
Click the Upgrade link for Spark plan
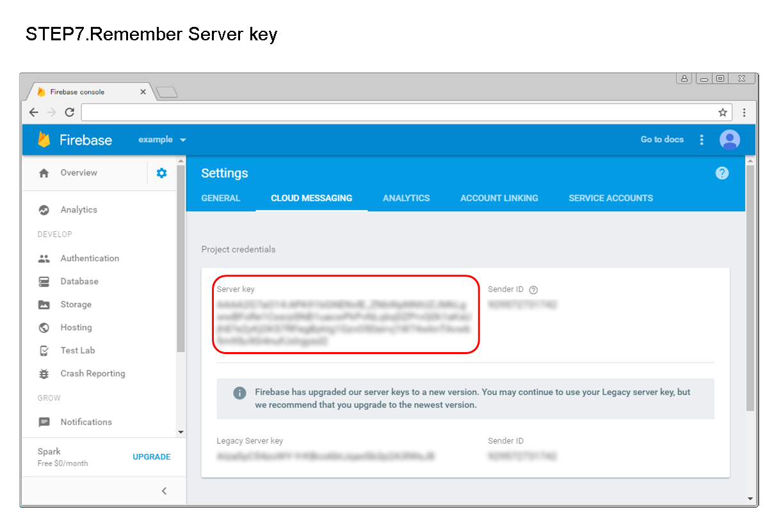click(151, 456)
